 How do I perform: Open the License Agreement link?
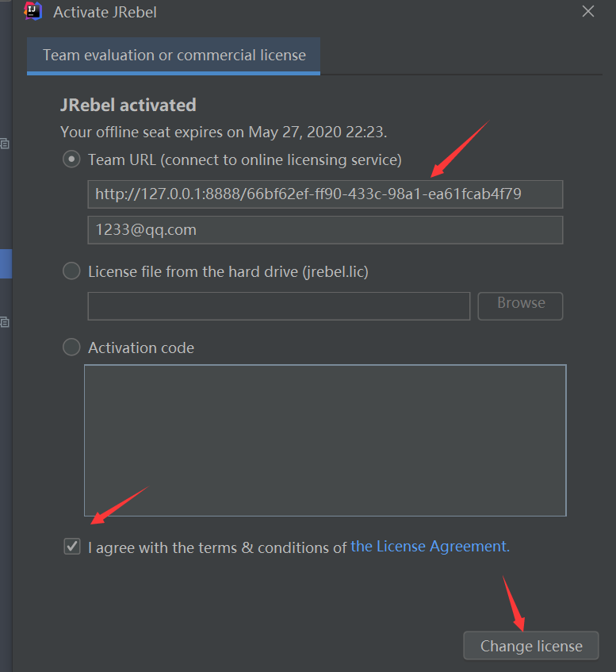point(430,547)
